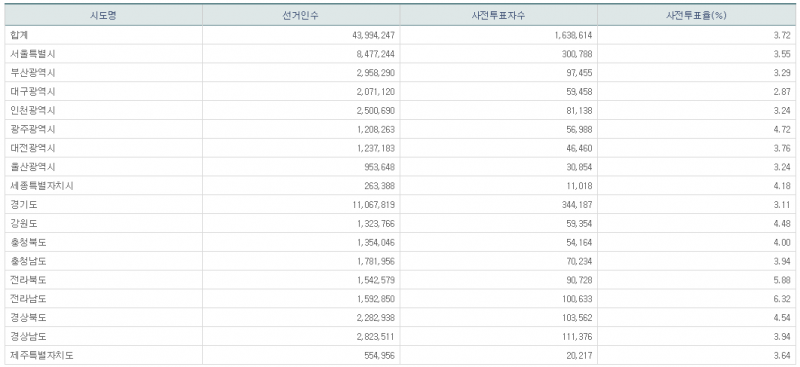Select the 전라남도 row label
800x367 pixels.
(x=28, y=300)
